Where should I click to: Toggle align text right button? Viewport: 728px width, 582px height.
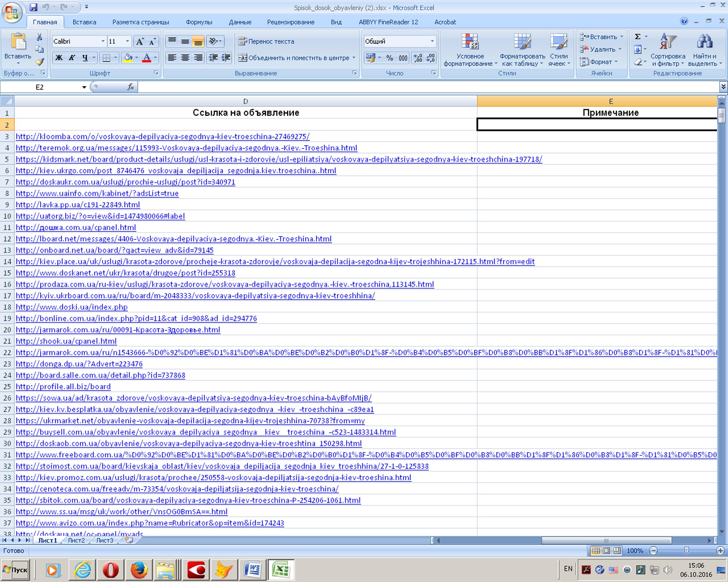(x=198, y=58)
